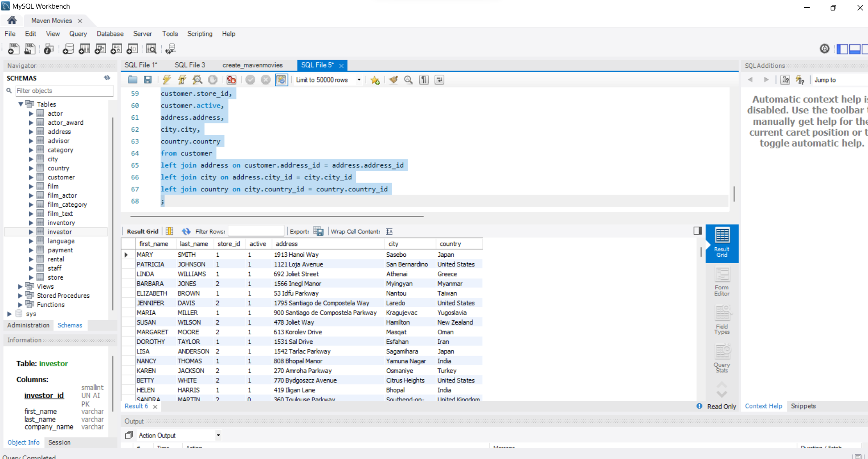Toggle the autocommit mode button
This screenshot has height=459, width=868.
point(282,80)
